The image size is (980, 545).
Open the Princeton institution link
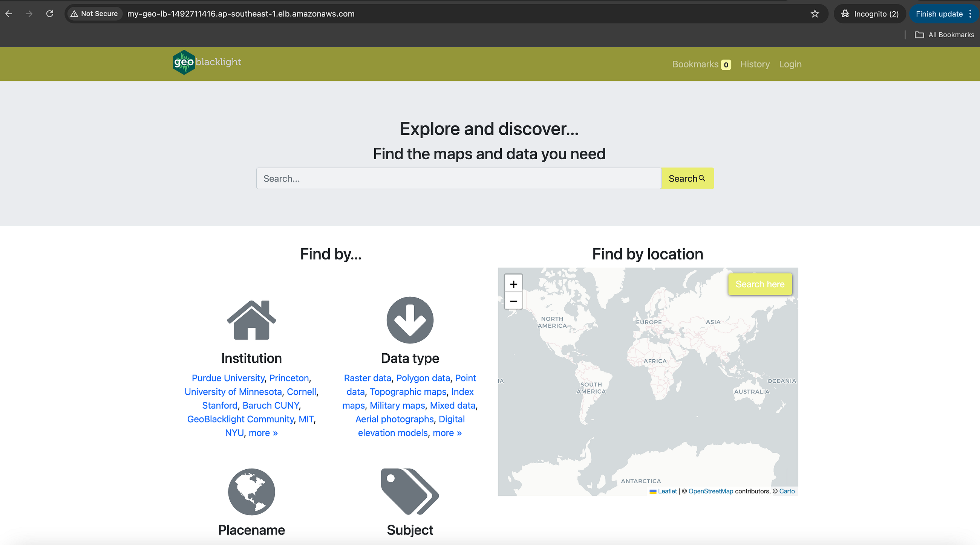289,378
